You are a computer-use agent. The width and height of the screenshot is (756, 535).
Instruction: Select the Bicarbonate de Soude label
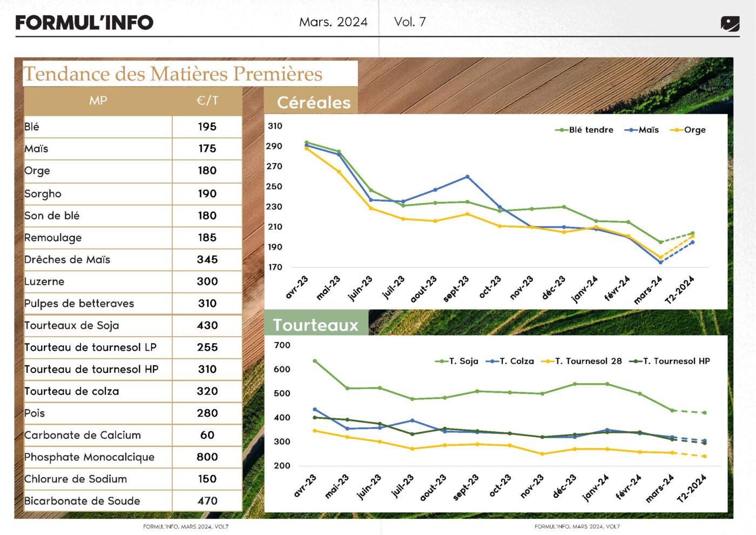click(x=82, y=501)
